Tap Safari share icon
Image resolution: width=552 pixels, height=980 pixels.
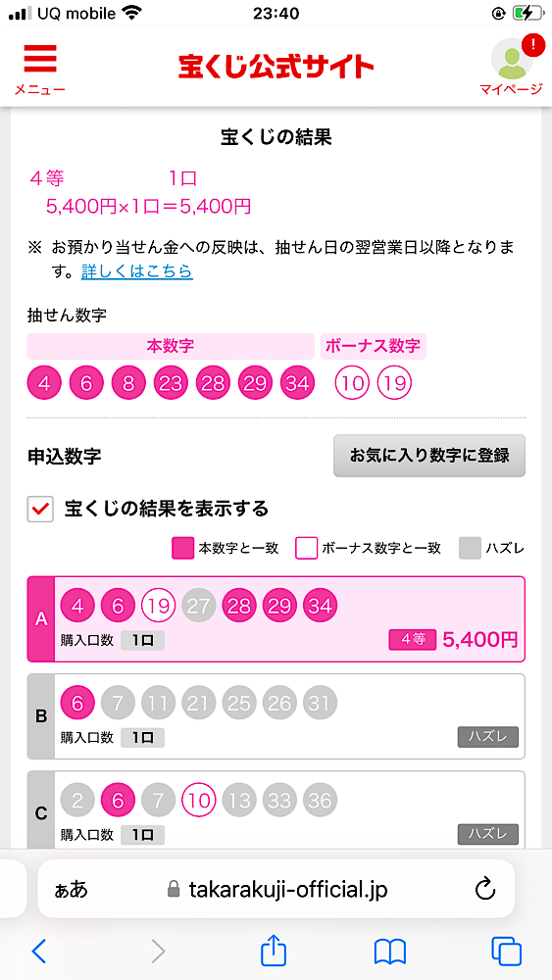(x=274, y=950)
